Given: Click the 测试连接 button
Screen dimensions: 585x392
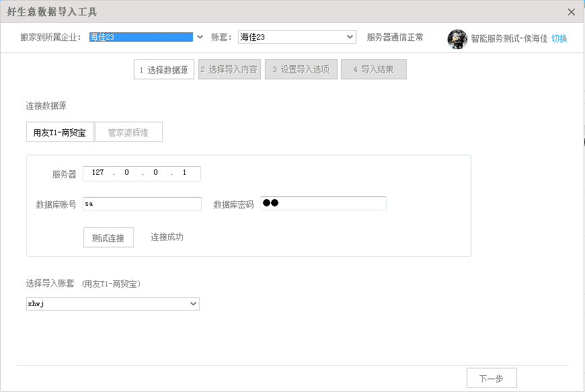Looking at the screenshot, I should 108,237.
